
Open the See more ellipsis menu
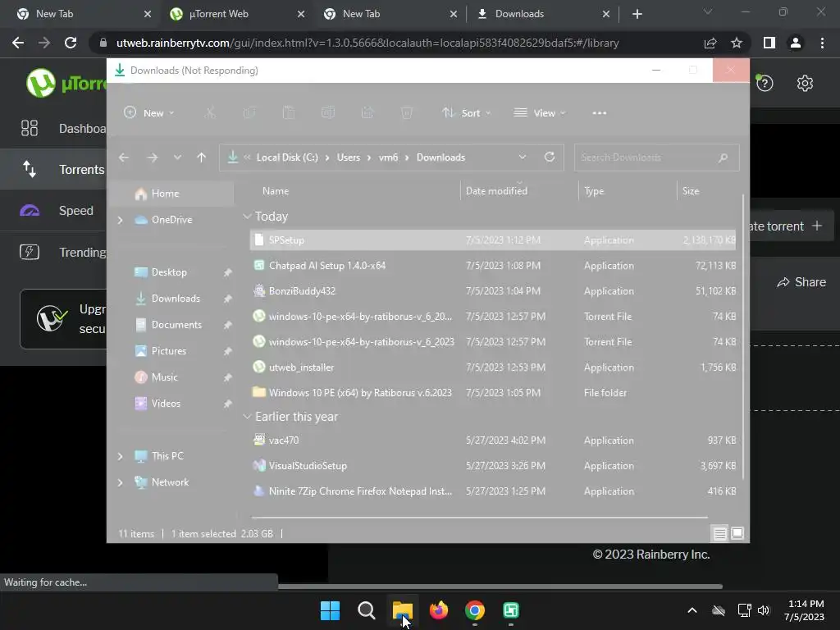click(x=600, y=113)
